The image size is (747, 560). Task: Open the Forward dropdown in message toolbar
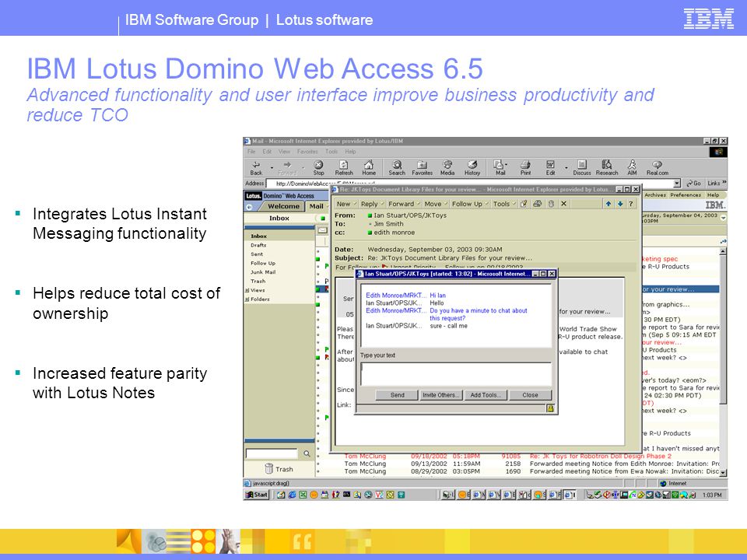404,204
